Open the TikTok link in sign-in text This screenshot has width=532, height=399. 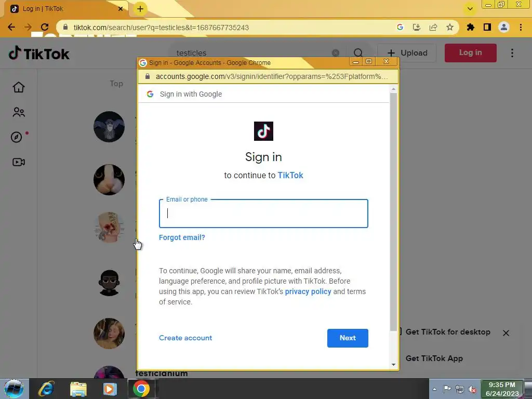(x=290, y=176)
